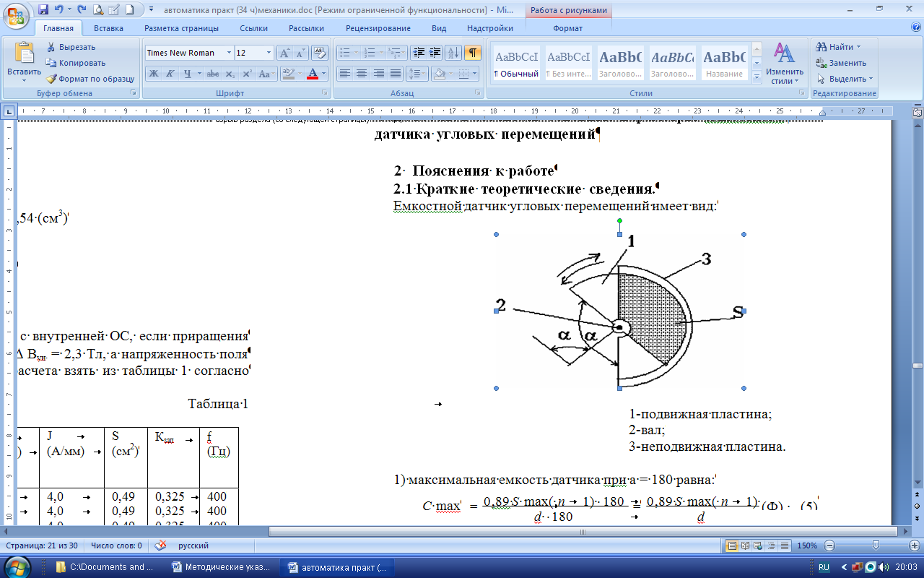
Task: Justify the paragraph text
Action: point(395,74)
